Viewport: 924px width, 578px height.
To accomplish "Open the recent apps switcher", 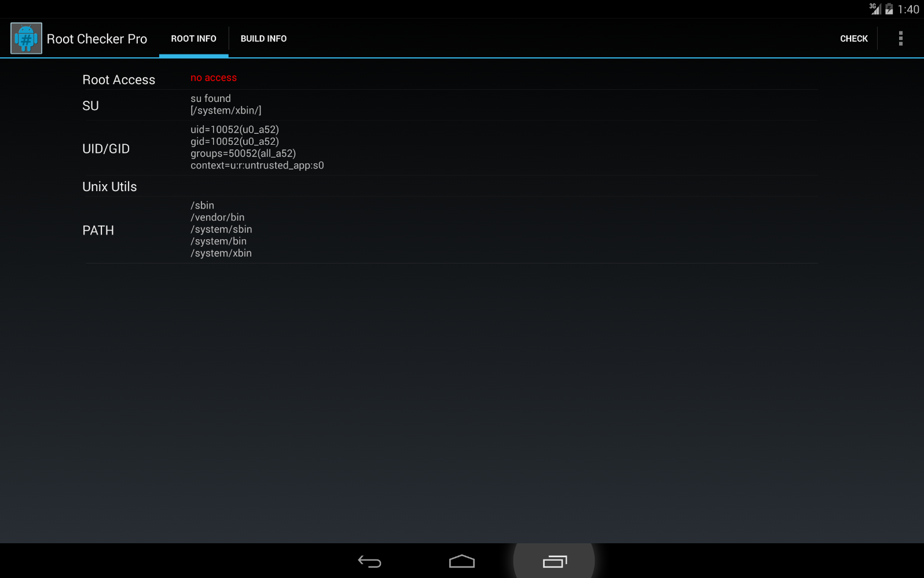I will click(554, 561).
